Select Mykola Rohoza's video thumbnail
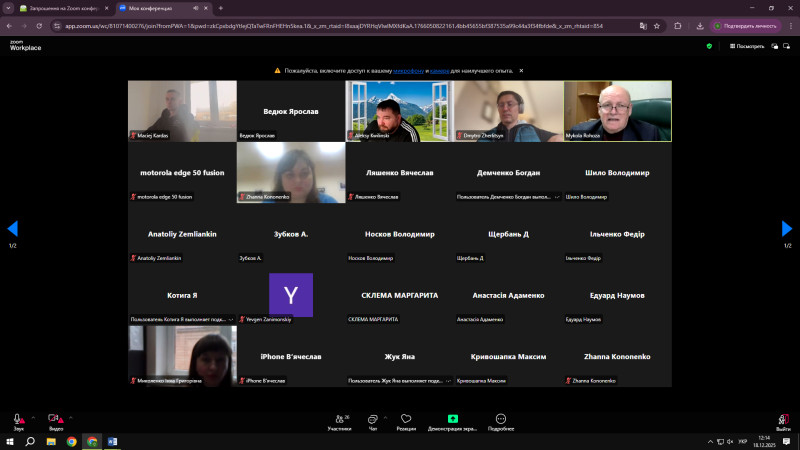Screen dimensions: 800x450 [617, 111]
